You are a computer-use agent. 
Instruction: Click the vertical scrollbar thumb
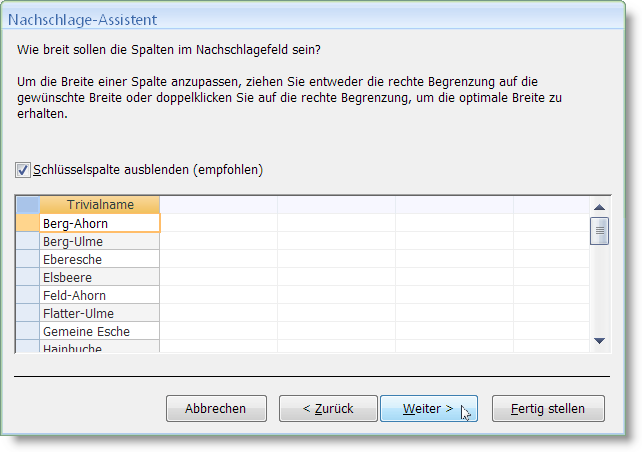599,231
